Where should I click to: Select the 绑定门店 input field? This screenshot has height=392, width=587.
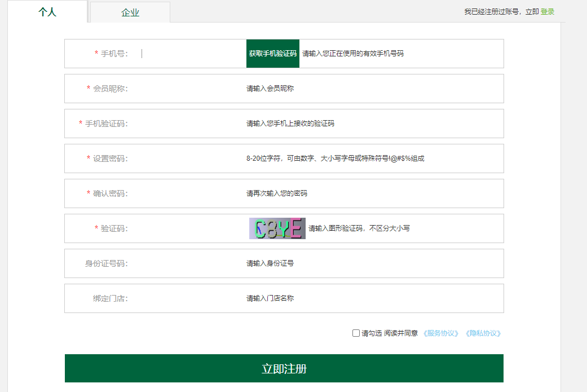point(186,298)
